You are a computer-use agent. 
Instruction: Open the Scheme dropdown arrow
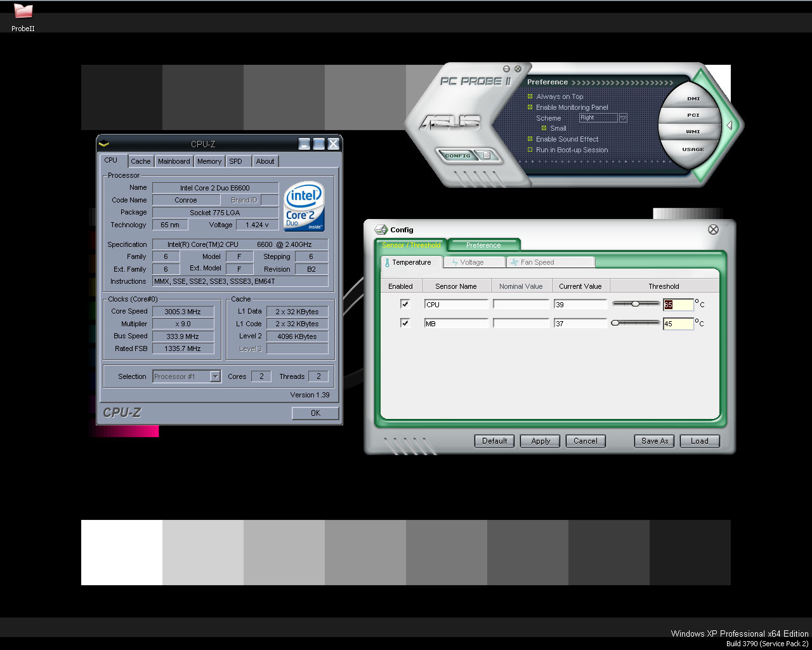[623, 118]
